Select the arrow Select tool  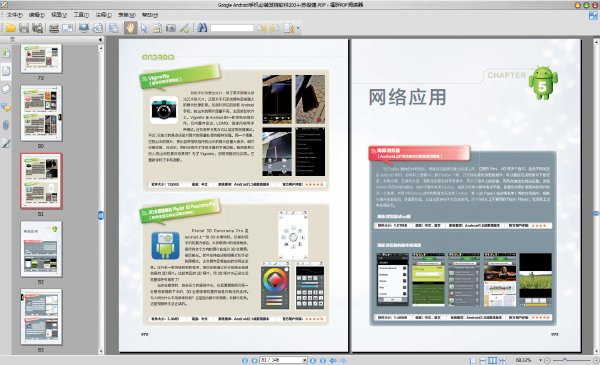(144, 28)
